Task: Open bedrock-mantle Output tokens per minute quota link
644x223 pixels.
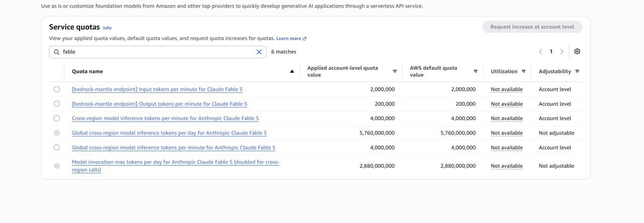Action: 159,104
